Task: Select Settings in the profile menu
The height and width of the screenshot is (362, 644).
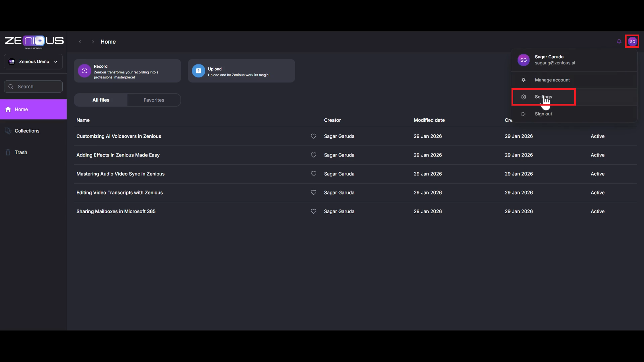Action: (543, 97)
